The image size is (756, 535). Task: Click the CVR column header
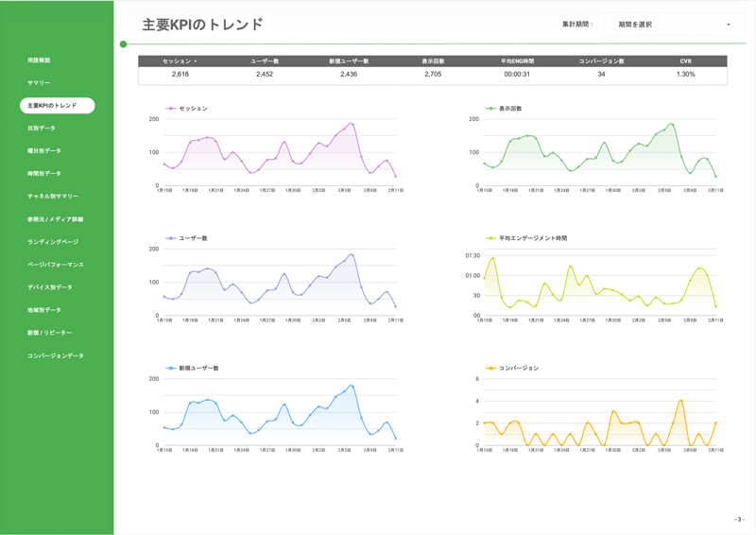(685, 61)
